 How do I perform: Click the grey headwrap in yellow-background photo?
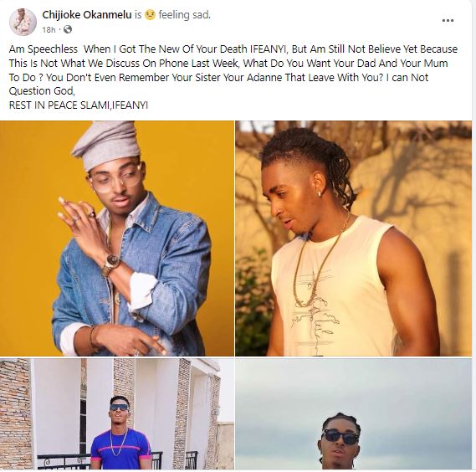coord(106,144)
